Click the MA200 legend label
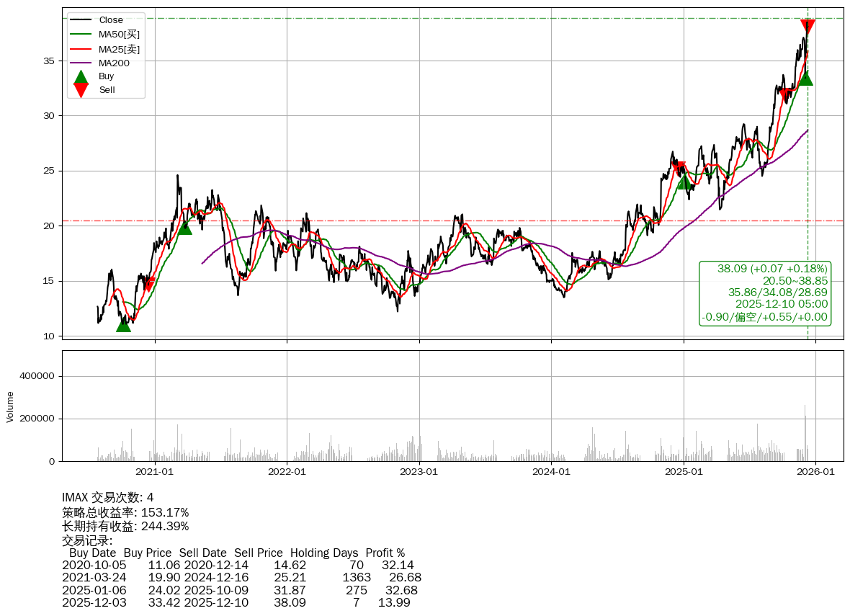Image resolution: width=850 pixels, height=616 pixels. pyautogui.click(x=114, y=63)
